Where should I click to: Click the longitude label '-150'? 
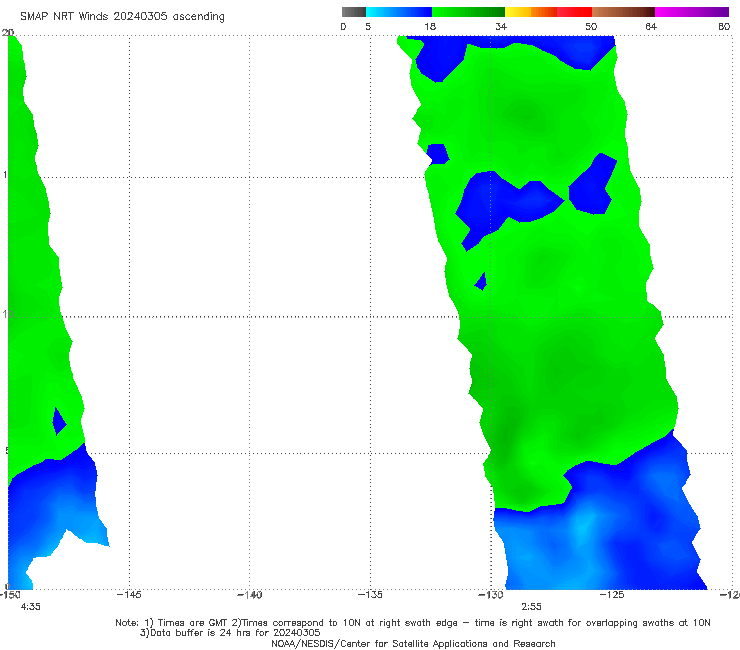pos(10,595)
